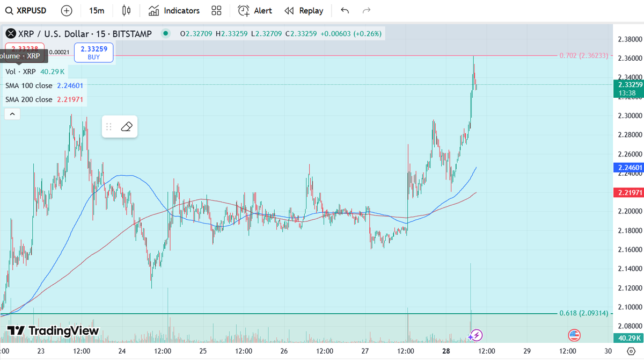Click the red SMA 2.21971 axis label
The image size is (644, 360).
628,192
